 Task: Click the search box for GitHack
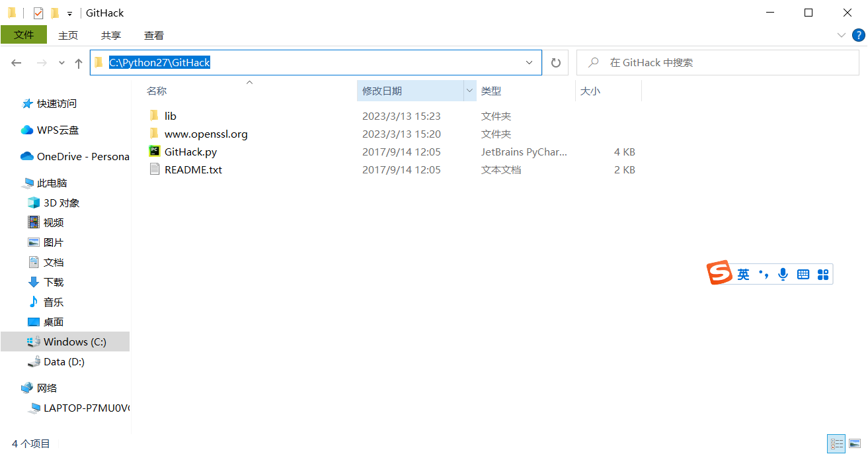click(718, 63)
